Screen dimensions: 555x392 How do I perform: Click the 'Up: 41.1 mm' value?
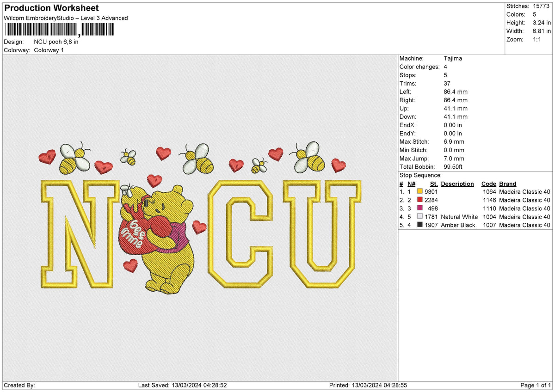click(x=456, y=108)
